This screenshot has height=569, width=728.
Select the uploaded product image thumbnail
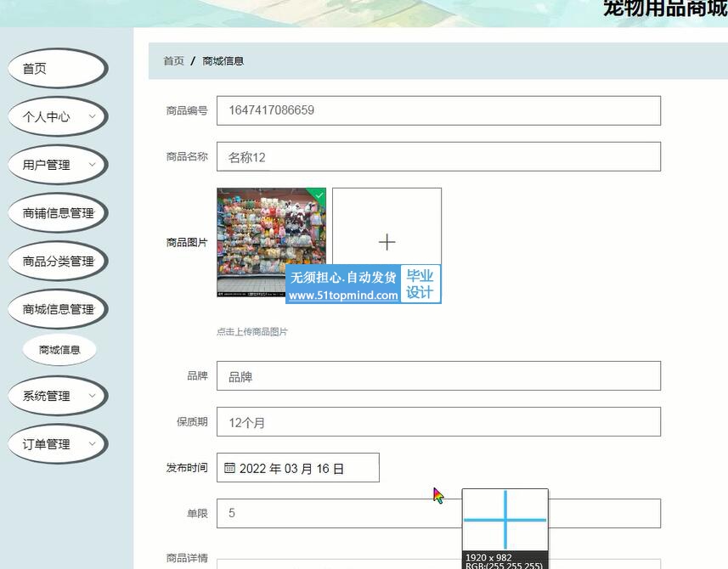(x=271, y=242)
